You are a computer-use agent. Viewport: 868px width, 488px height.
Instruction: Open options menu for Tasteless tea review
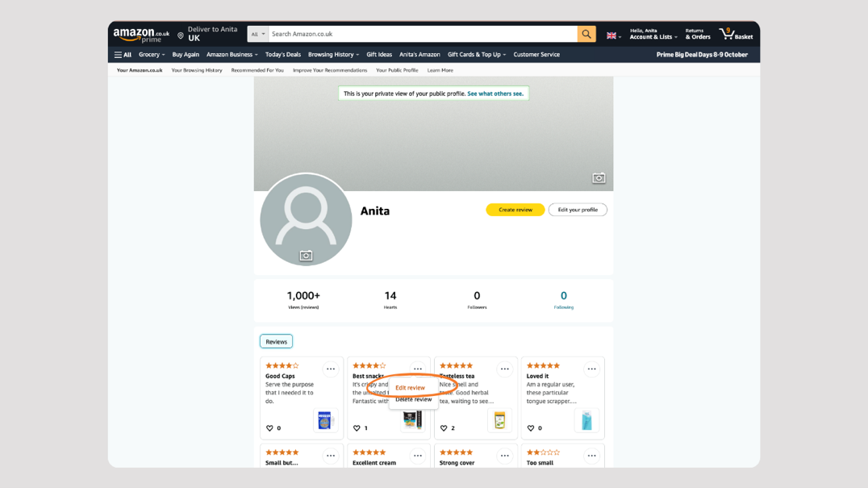pos(505,369)
